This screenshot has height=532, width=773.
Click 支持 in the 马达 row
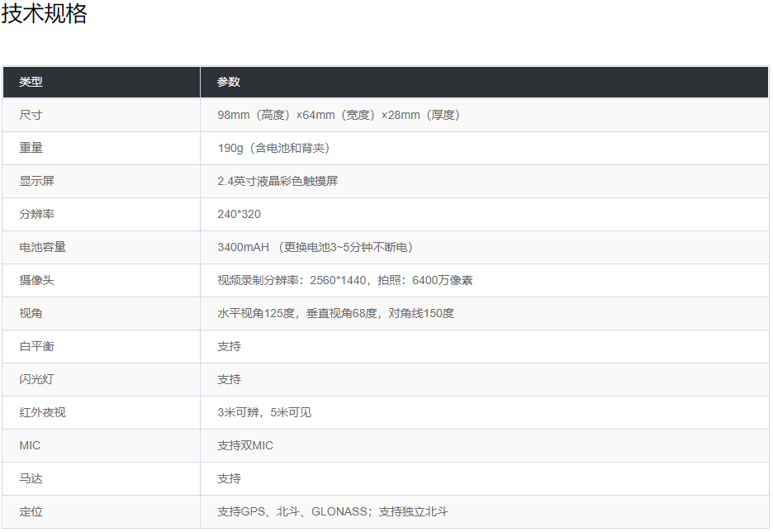point(230,478)
